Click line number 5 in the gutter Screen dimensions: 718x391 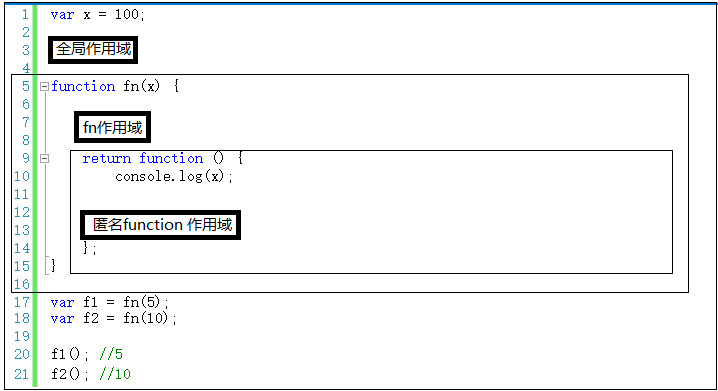(26, 87)
